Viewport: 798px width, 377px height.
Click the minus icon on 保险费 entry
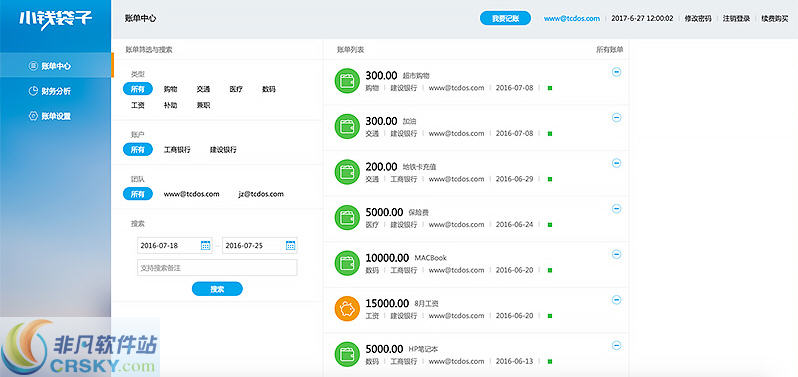point(616,209)
